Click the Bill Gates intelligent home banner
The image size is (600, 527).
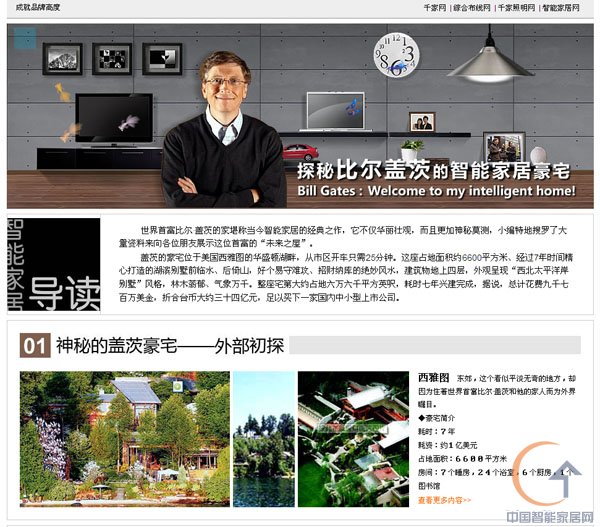tap(300, 116)
